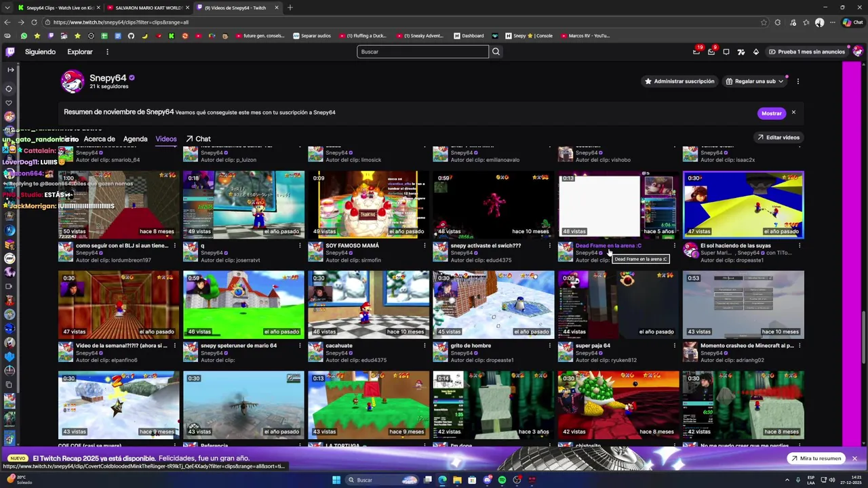Open options menu for clip 'grito de hombre'

point(549,346)
